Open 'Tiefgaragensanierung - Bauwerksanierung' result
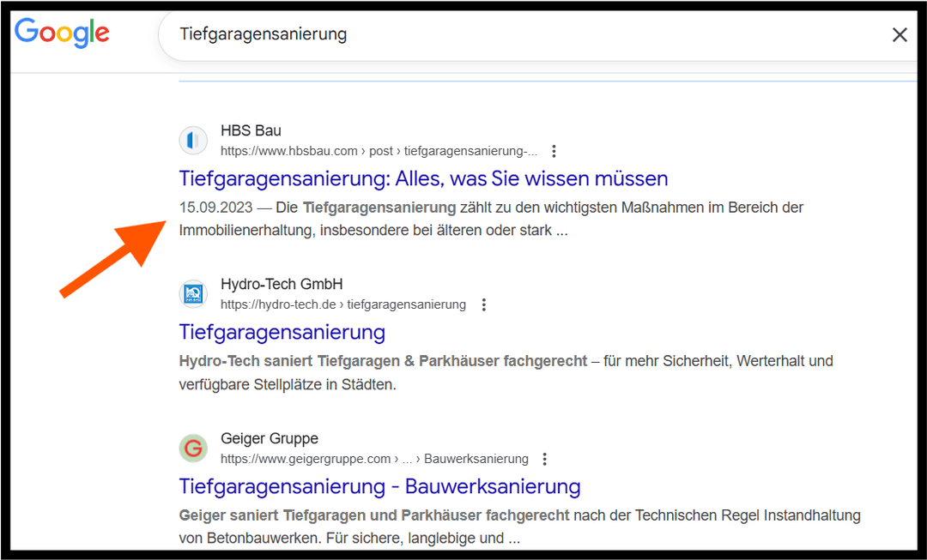This screenshot has width=927, height=560. pyautogui.click(x=379, y=486)
